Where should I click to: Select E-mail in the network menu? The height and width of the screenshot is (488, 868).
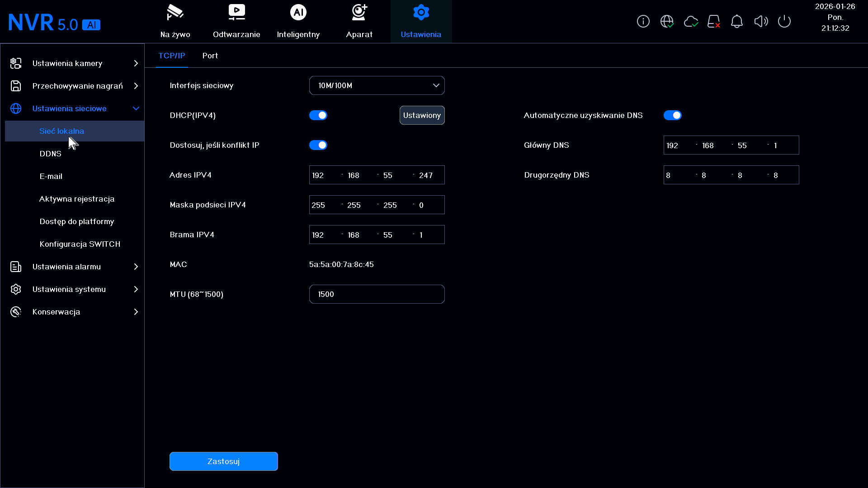[x=51, y=176]
